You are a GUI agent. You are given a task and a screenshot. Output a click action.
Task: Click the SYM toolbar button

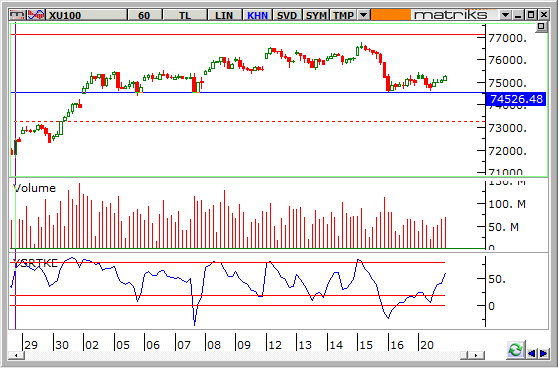pos(316,15)
